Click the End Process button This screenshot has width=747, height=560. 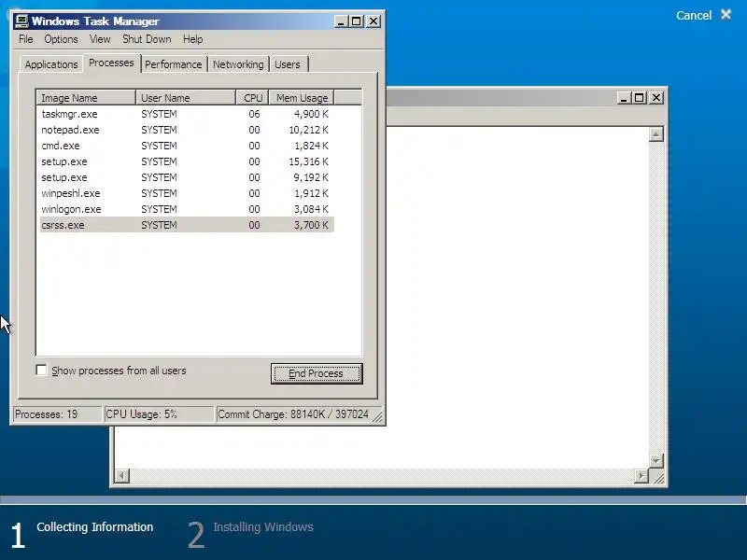[x=317, y=373]
